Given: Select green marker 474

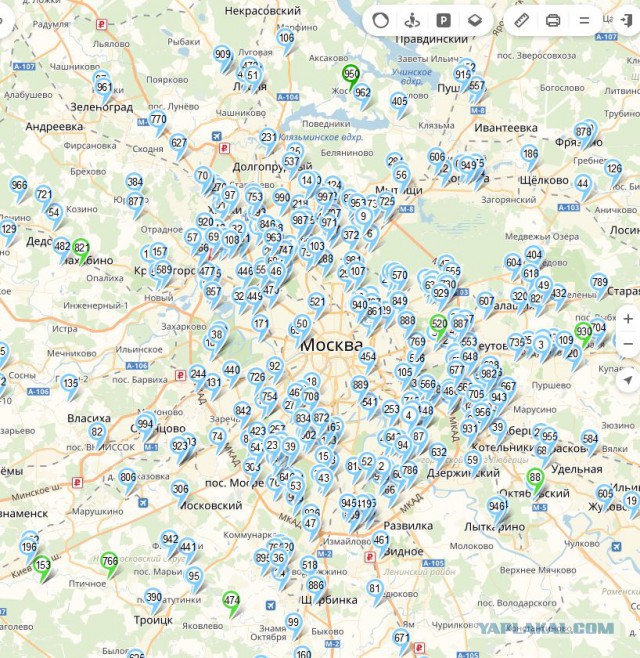Looking at the screenshot, I should (x=231, y=600).
